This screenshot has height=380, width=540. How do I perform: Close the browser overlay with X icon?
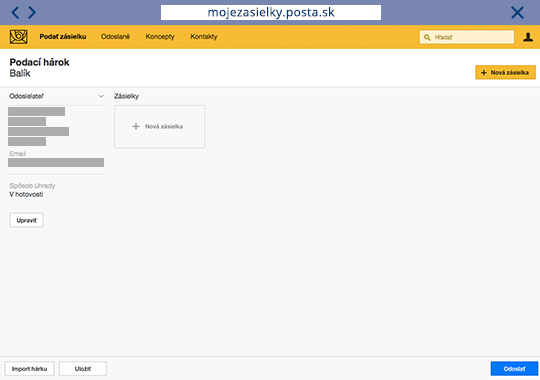[x=517, y=13]
